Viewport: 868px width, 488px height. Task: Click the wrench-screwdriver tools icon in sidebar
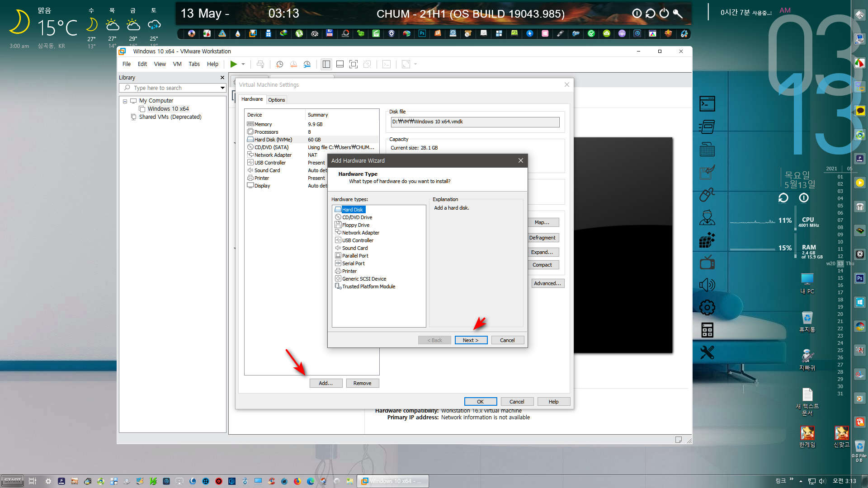(x=707, y=352)
